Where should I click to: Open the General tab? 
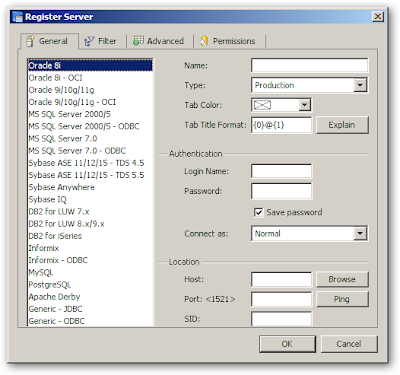tap(49, 41)
